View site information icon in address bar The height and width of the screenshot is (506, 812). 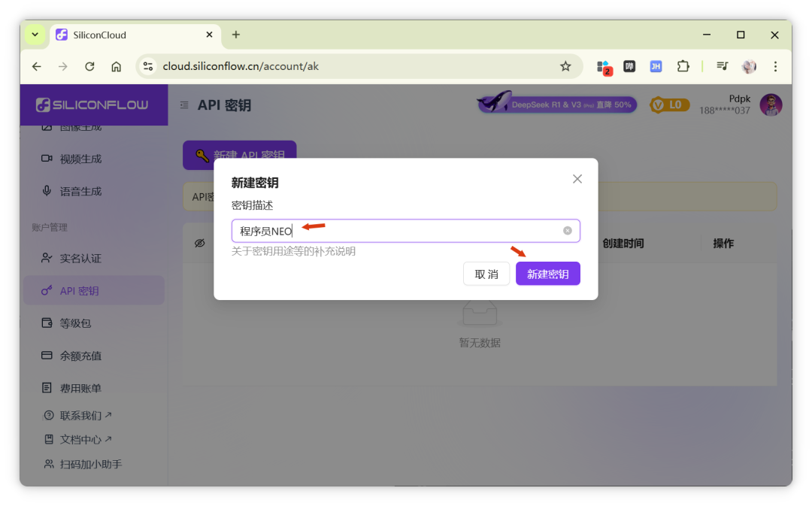tap(148, 66)
